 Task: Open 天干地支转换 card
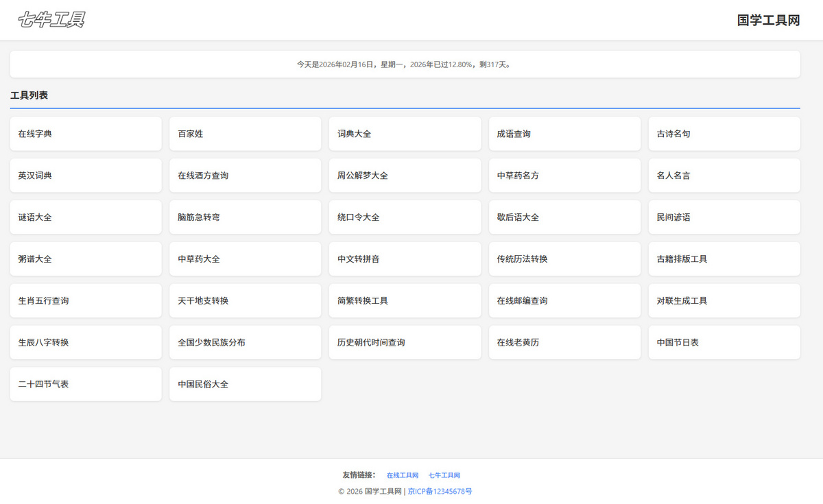tap(245, 301)
